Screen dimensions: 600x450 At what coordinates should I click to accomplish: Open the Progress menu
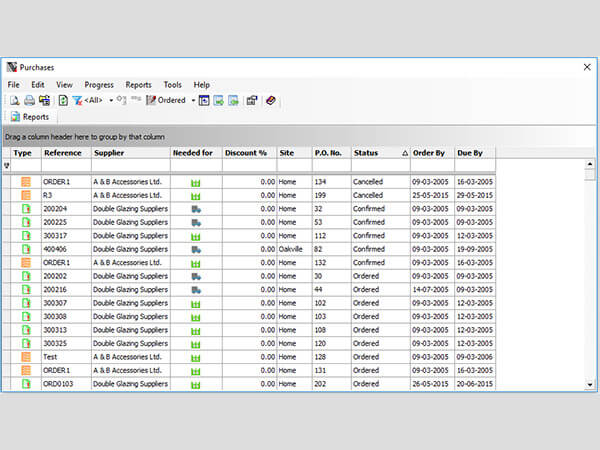99,85
